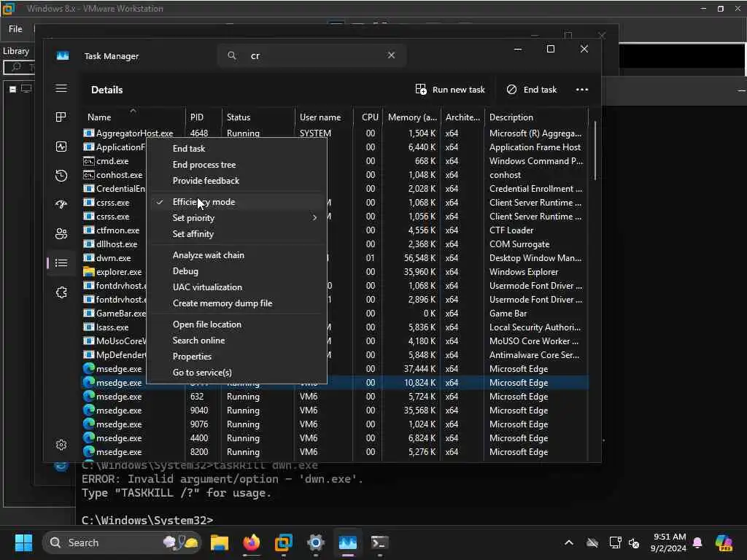Open the Services icon in sidebar
The width and height of the screenshot is (747, 560).
[x=61, y=292]
